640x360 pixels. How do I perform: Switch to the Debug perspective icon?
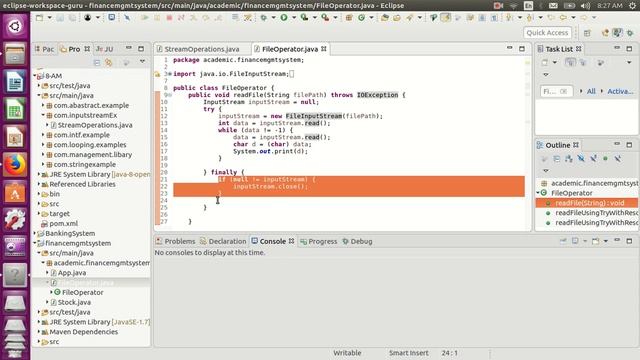(x=630, y=33)
